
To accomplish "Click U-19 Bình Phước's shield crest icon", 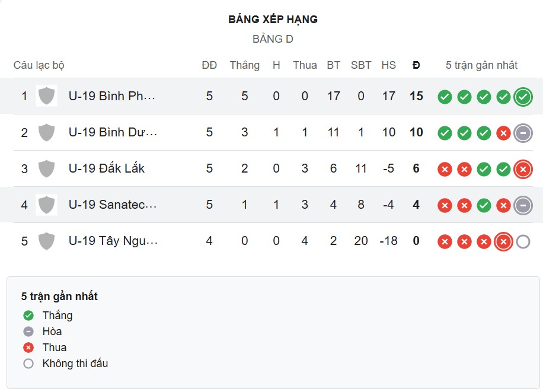I will (46, 96).
